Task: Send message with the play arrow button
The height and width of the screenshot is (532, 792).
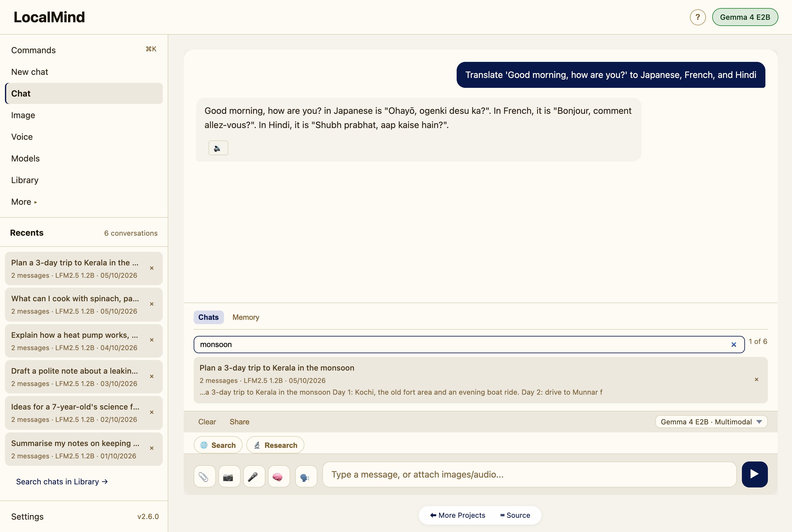Action: [755, 474]
